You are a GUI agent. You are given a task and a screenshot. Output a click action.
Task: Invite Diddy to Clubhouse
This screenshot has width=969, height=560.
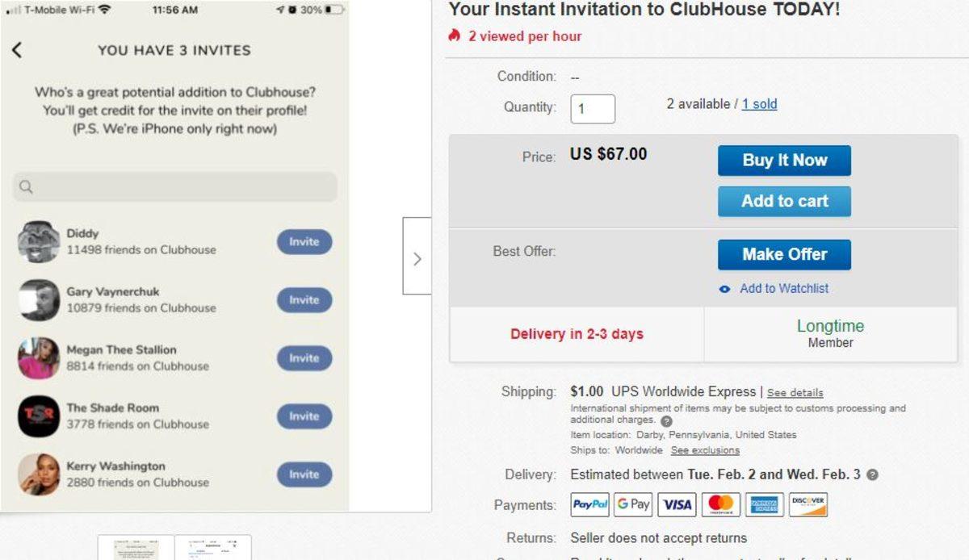click(304, 242)
